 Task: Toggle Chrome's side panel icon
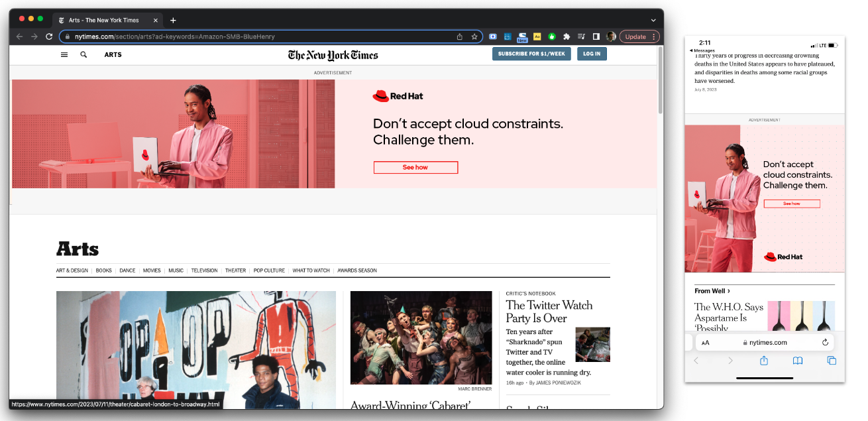click(596, 36)
